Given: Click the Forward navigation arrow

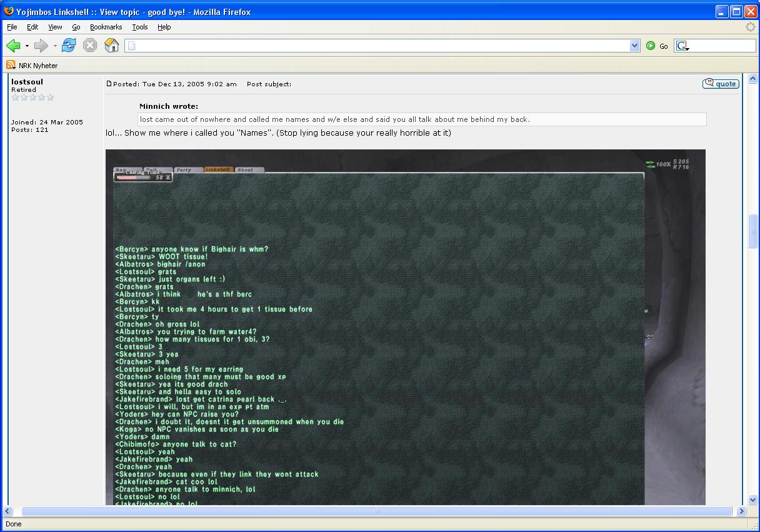Looking at the screenshot, I should (41, 46).
